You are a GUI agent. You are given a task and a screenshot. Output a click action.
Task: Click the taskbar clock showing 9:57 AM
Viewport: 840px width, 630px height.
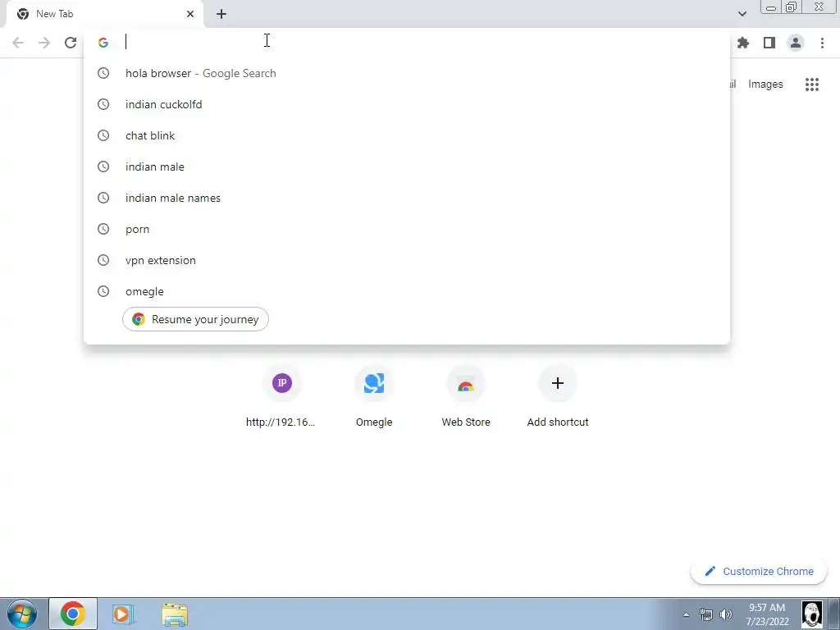pyautogui.click(x=767, y=614)
